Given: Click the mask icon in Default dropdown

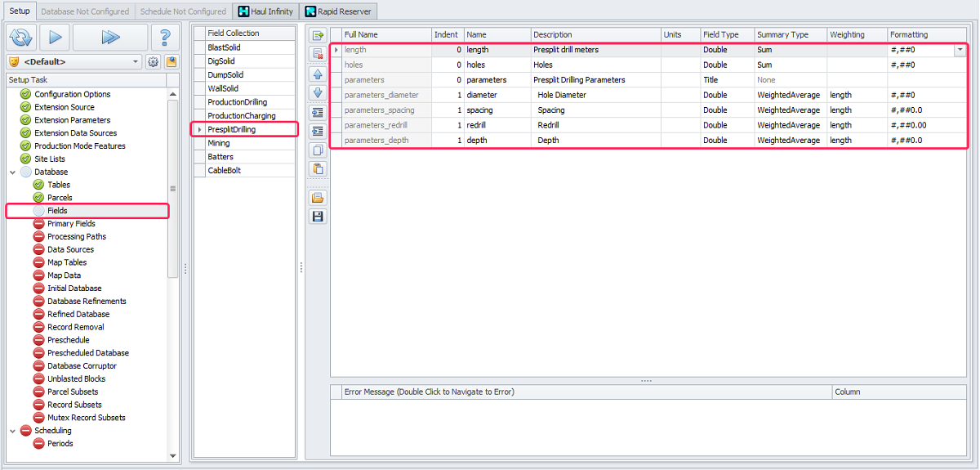Looking at the screenshot, I should point(15,62).
